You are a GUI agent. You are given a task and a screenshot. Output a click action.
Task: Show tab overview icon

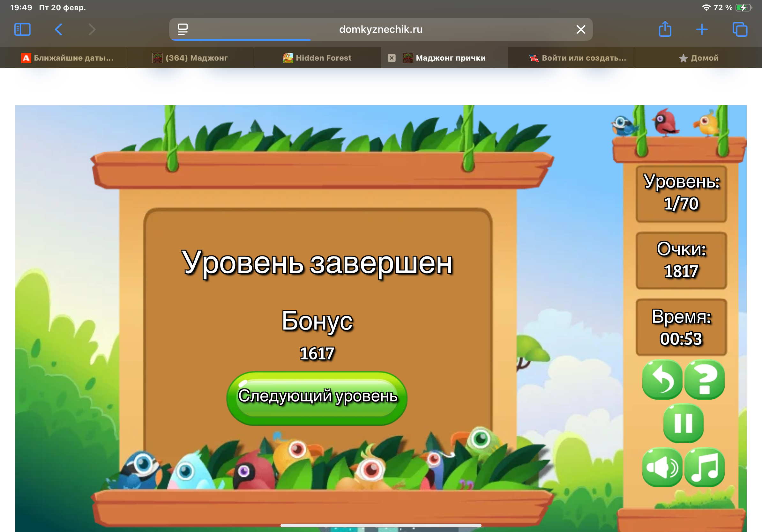tap(739, 30)
